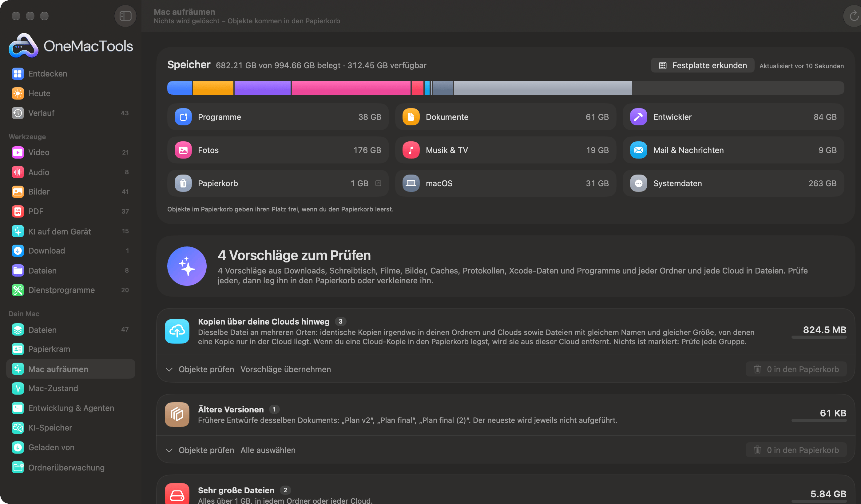The height and width of the screenshot is (504, 861).
Task: Open Dienstprogramme icon in sidebar
Action: 18,290
